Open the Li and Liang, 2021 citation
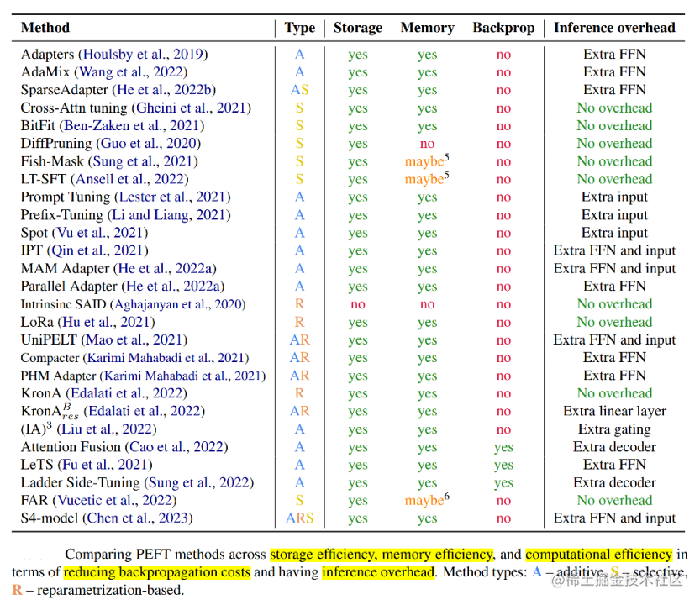Screen dimensions: 700x605 [169, 215]
